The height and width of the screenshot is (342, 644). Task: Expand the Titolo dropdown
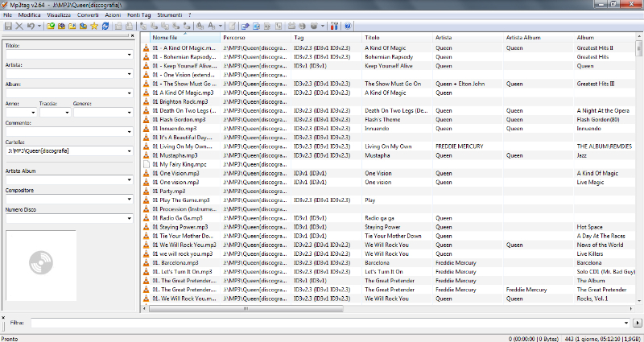[129, 56]
